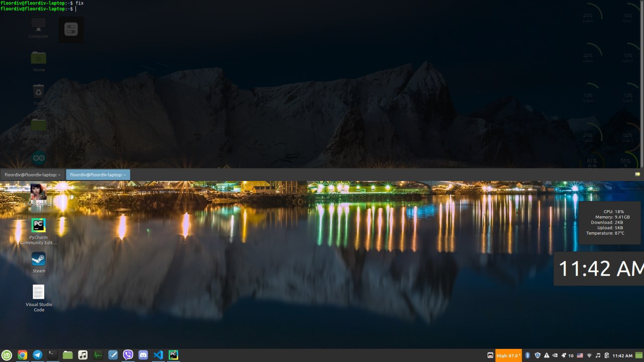Viewport: 644px width, 362px height.
Task: Open the sound music-note tray icon
Action: point(598,355)
